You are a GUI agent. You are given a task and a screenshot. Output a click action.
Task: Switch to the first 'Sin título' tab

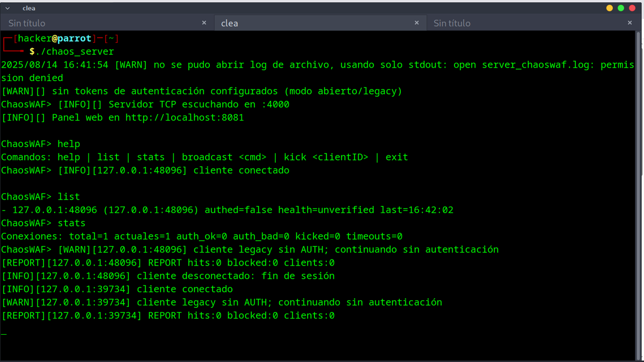(x=107, y=23)
